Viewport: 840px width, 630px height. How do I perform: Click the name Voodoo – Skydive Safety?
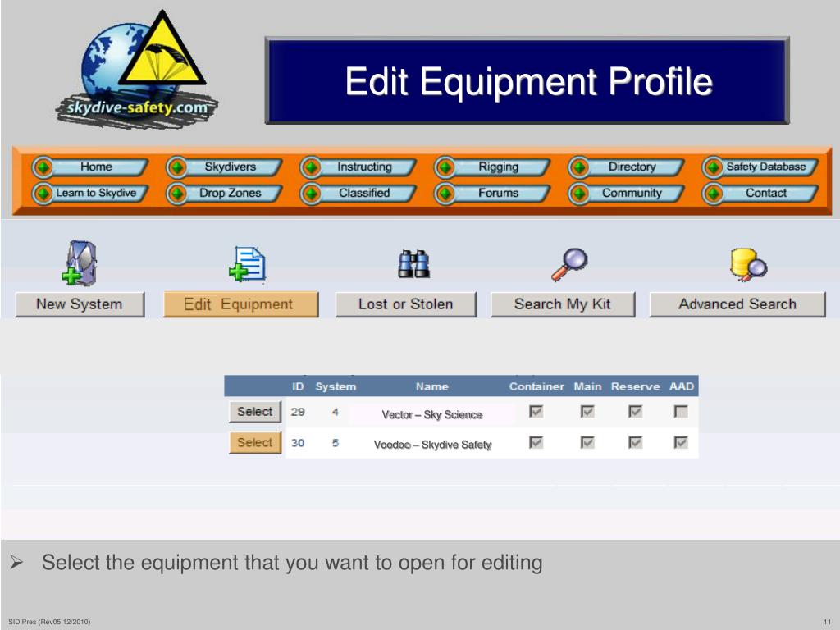tap(432, 445)
